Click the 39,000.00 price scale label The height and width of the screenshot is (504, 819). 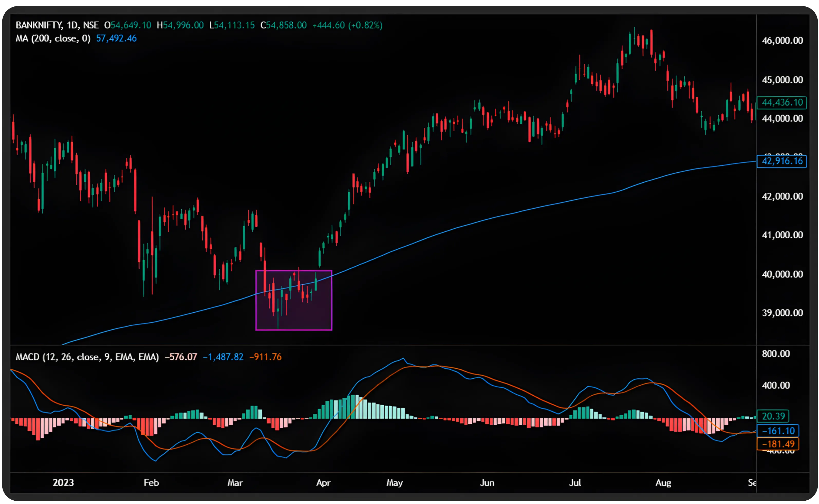coord(782,313)
